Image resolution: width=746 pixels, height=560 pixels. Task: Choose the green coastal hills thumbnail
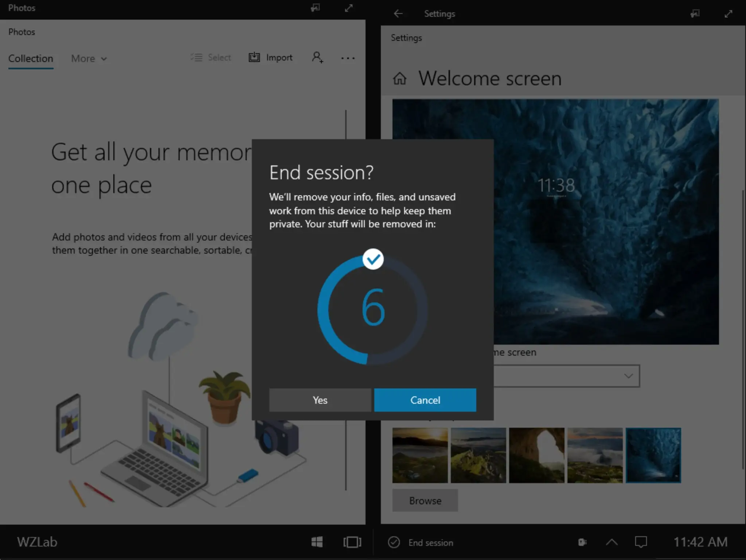click(478, 455)
